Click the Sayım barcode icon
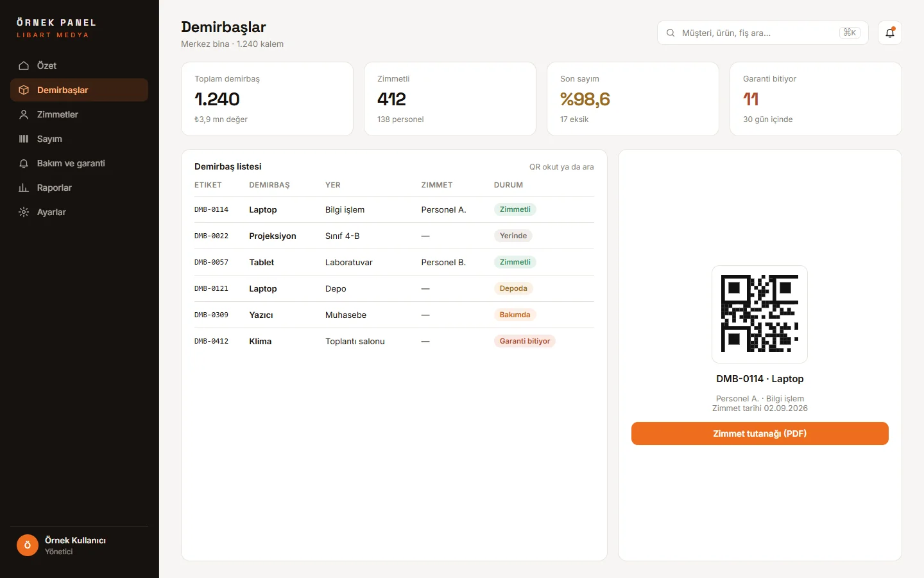 tap(24, 139)
